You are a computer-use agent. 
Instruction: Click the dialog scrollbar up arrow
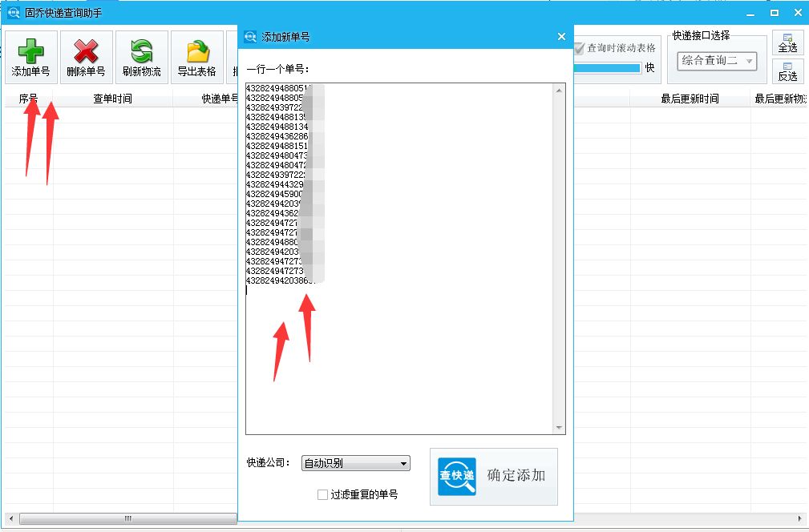point(560,91)
